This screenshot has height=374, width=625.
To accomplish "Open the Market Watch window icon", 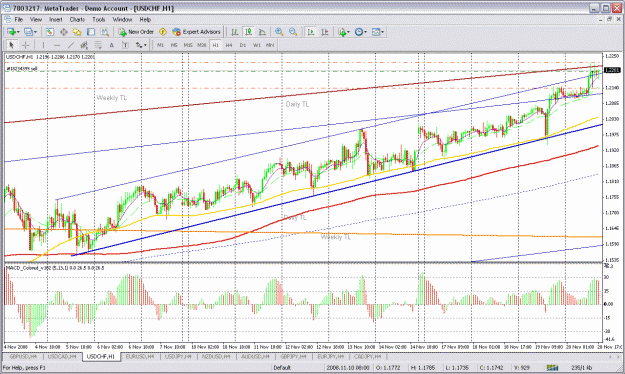I will click(x=49, y=32).
